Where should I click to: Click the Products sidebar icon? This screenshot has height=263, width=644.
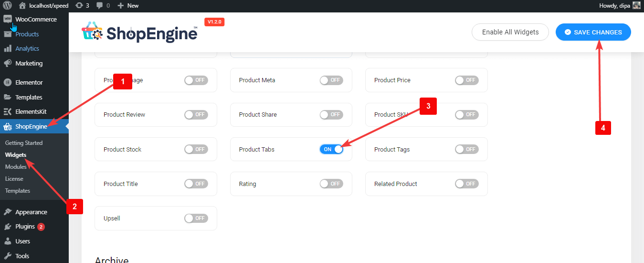pyautogui.click(x=8, y=34)
